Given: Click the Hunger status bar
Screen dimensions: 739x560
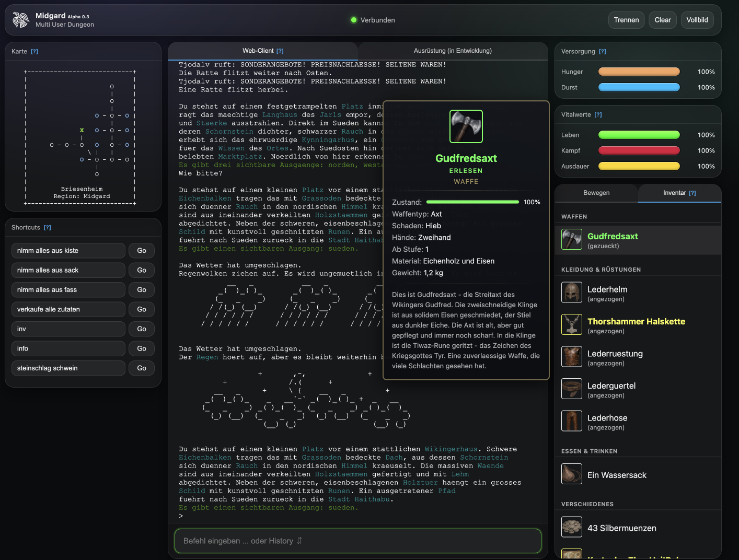Looking at the screenshot, I should click(639, 72).
